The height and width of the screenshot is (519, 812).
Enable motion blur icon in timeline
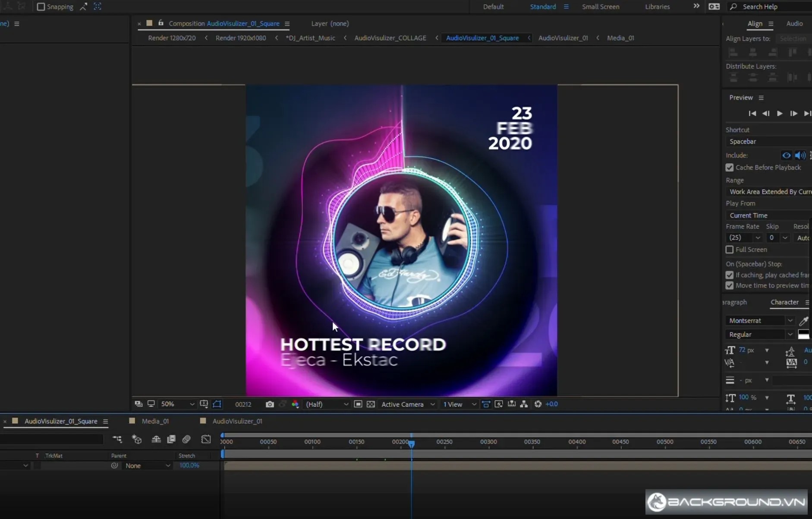click(x=186, y=439)
